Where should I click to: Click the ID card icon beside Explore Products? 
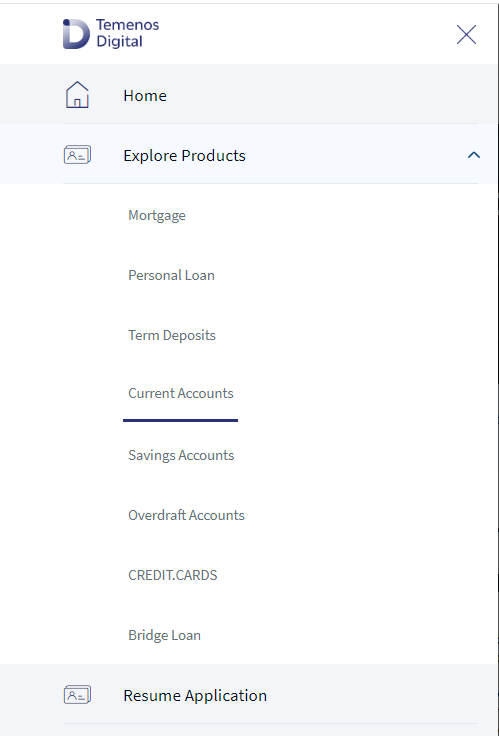(x=77, y=154)
